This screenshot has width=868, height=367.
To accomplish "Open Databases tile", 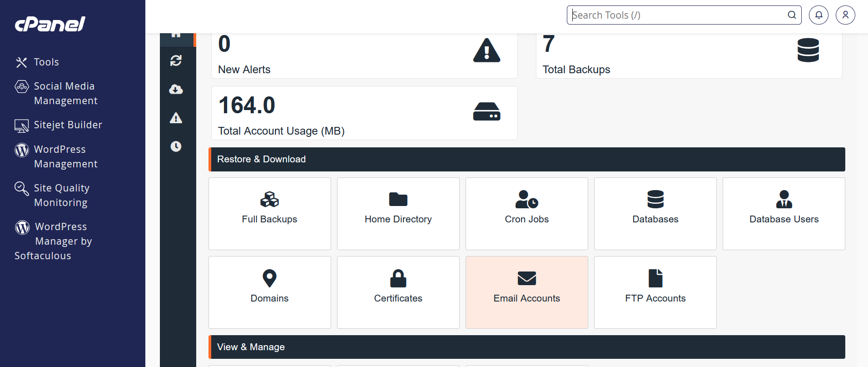I will point(655,214).
